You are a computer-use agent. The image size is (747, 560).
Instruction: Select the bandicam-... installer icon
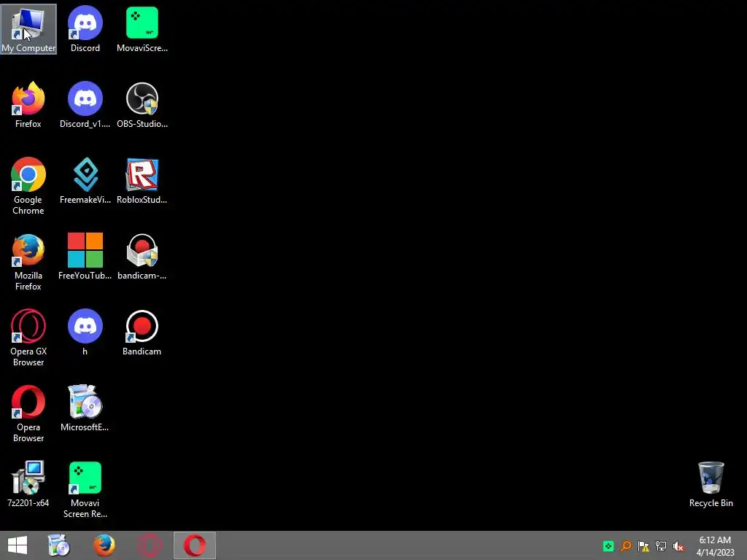coord(142,257)
